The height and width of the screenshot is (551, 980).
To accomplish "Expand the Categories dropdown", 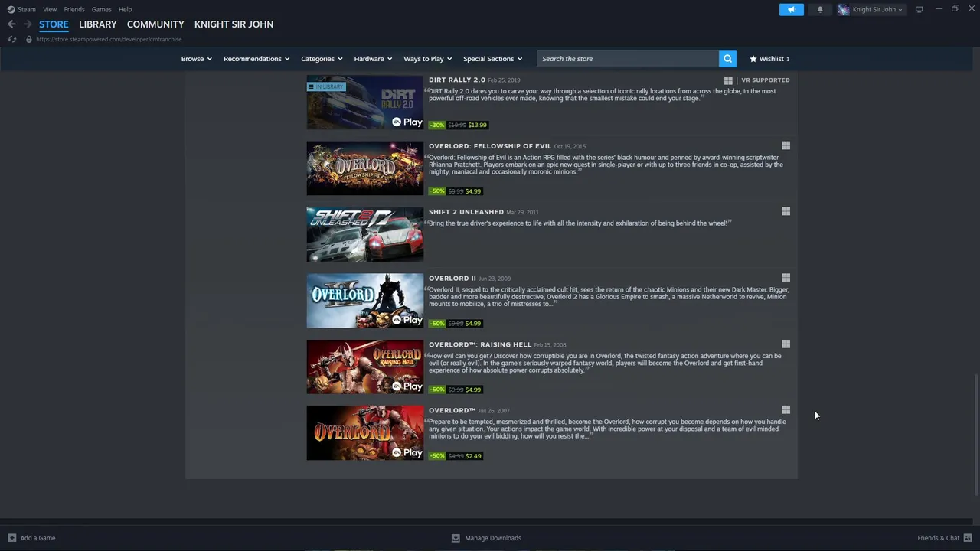I will tap(322, 59).
